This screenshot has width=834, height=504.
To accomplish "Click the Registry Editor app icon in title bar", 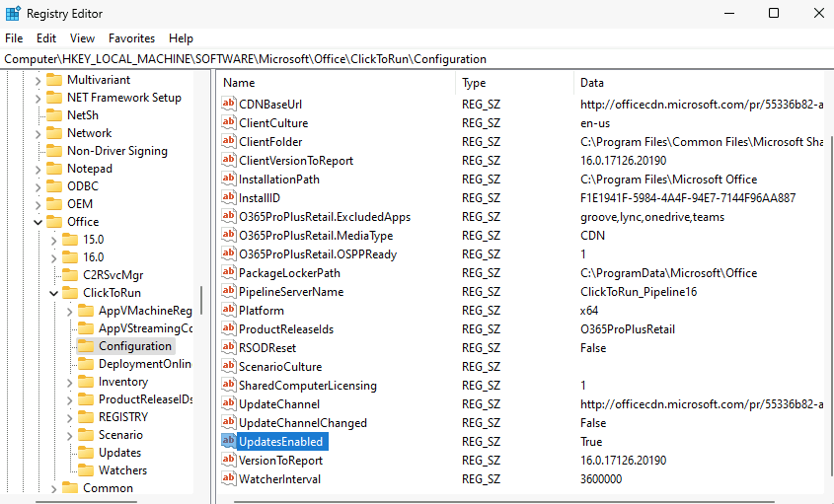I will pyautogui.click(x=13, y=13).
